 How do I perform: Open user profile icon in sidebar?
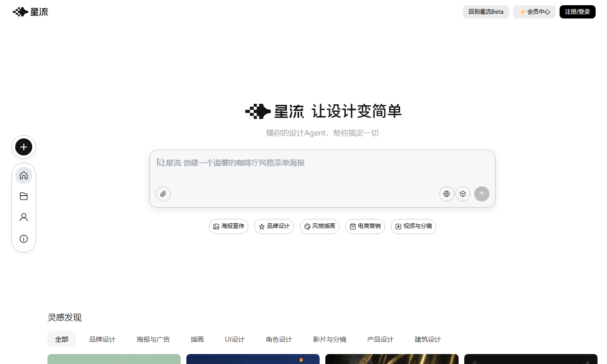[24, 217]
